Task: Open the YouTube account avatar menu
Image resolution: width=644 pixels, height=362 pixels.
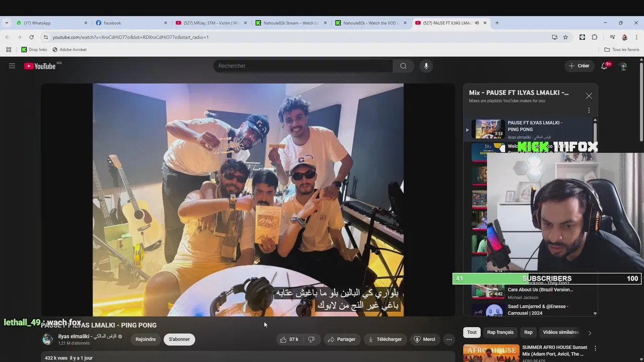Action: (623, 66)
